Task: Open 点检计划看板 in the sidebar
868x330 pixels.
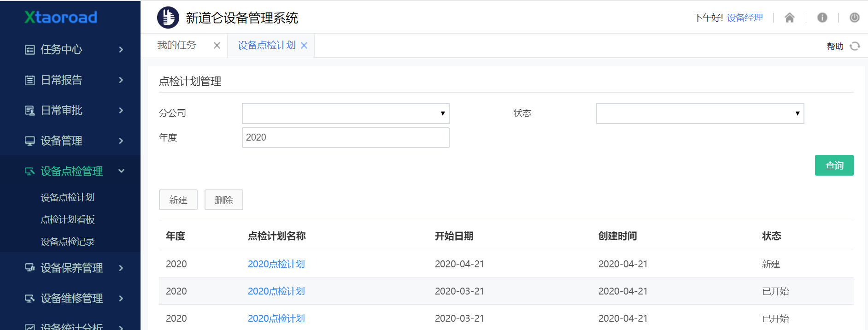Action: coord(68,219)
